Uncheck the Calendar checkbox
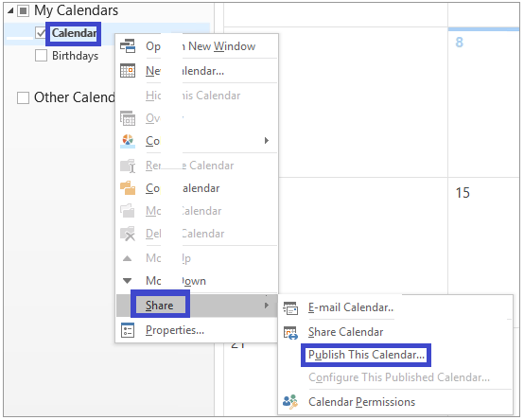 [41, 33]
